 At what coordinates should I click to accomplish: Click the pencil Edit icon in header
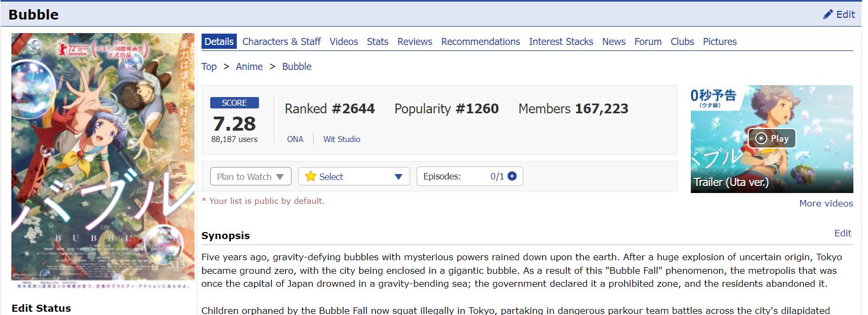point(828,15)
